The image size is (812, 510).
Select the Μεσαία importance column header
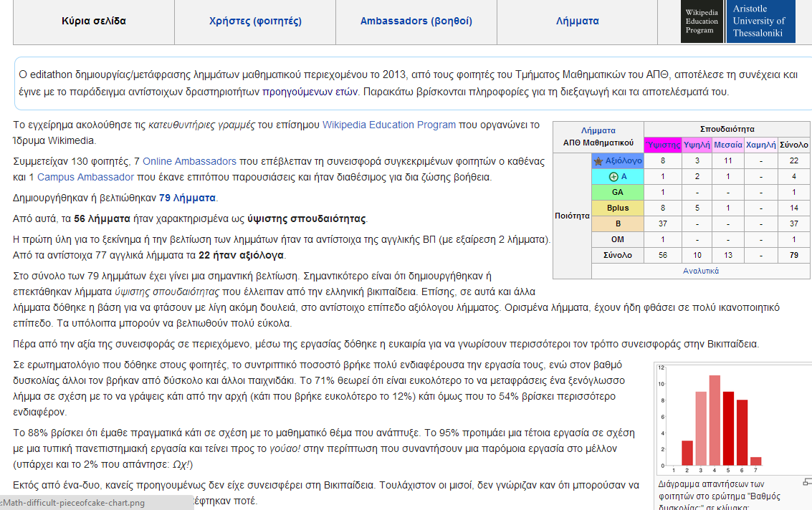(x=728, y=145)
